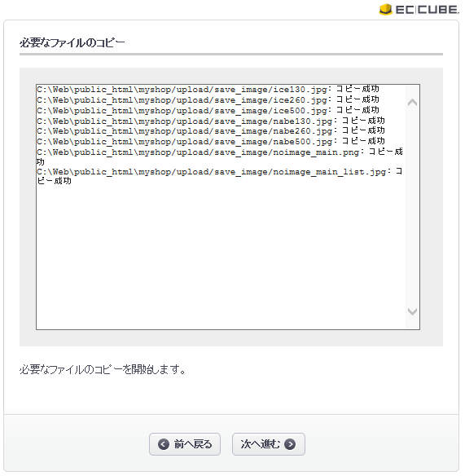Click the scroll down arrow in log box
This screenshot has width=465, height=476.
[412, 311]
